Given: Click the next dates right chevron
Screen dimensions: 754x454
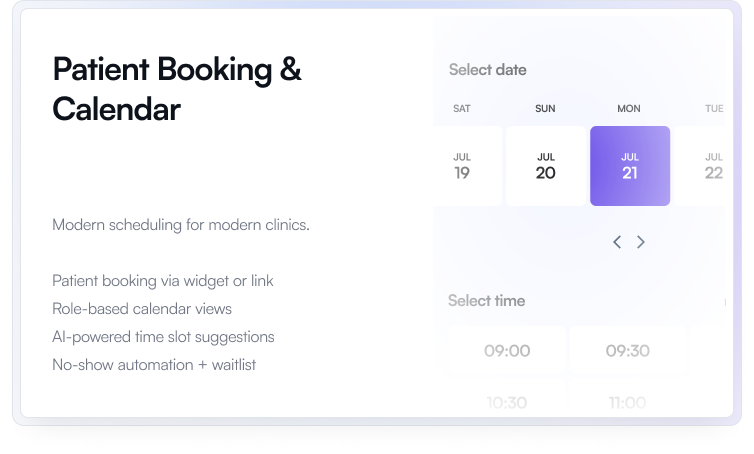Looking at the screenshot, I should (x=641, y=242).
